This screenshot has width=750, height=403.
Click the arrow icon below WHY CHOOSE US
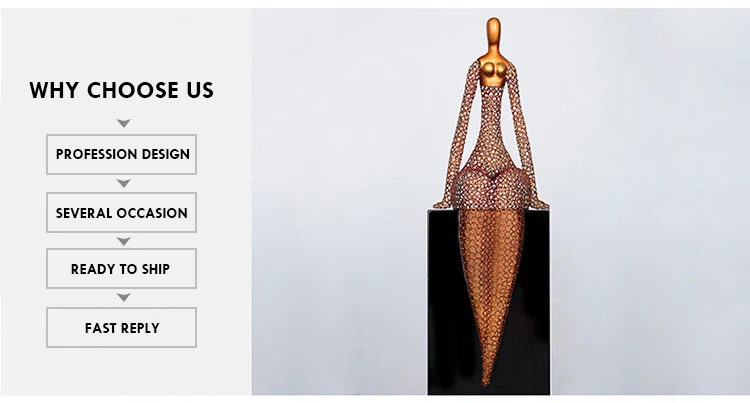(123, 123)
